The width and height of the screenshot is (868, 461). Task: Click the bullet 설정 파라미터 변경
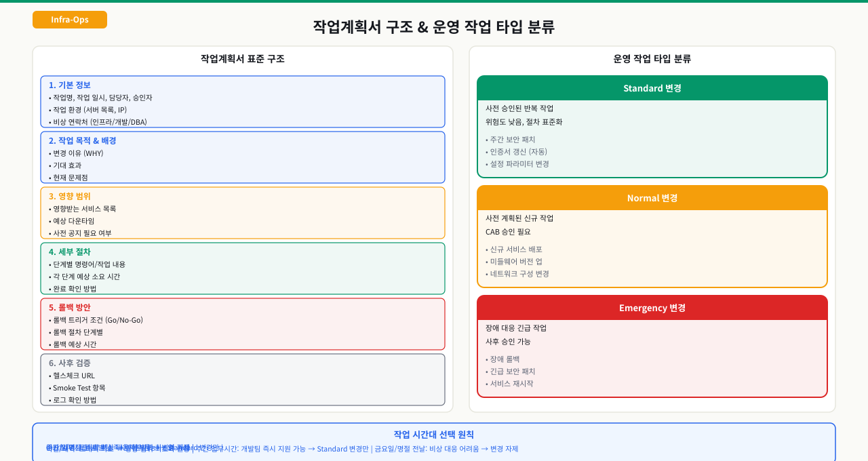[x=517, y=164]
